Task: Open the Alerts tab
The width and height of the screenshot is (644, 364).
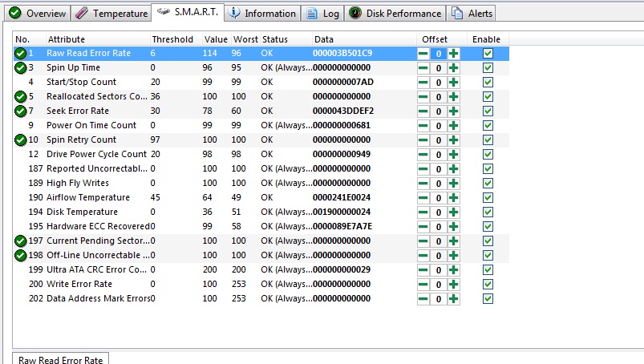Action: (x=471, y=13)
